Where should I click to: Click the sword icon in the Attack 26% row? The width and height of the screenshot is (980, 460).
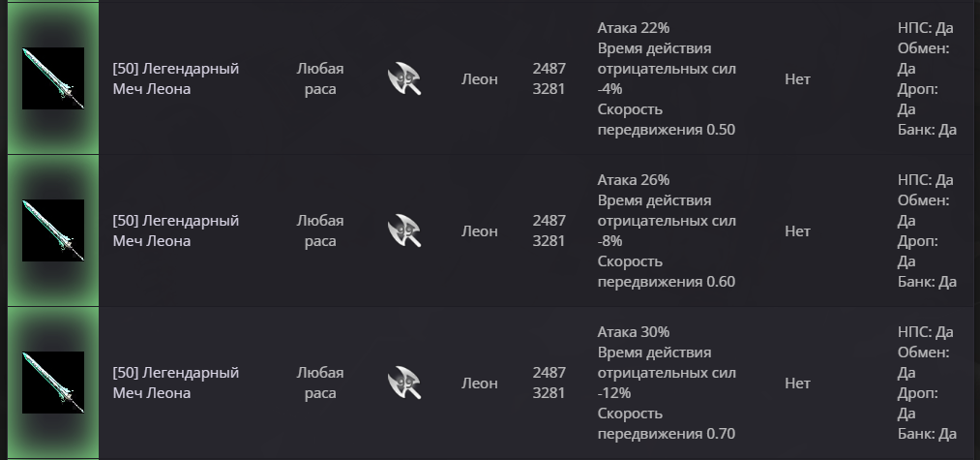(x=53, y=230)
